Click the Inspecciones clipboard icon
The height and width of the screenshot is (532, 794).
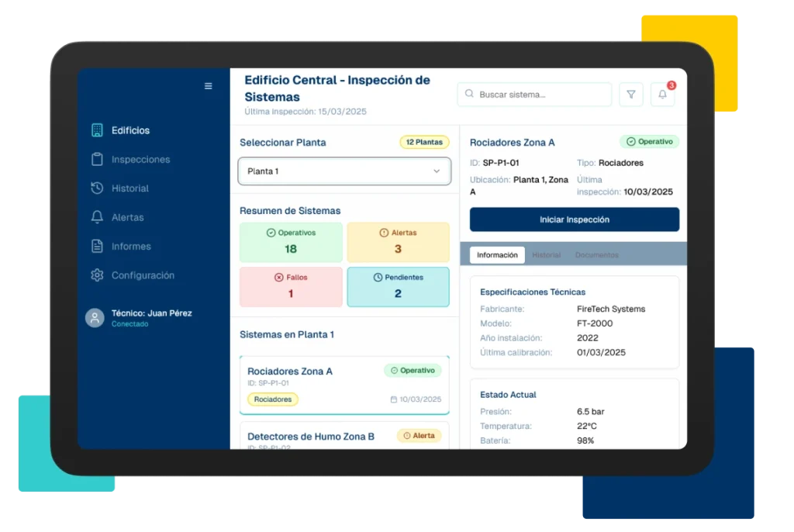pos(97,159)
